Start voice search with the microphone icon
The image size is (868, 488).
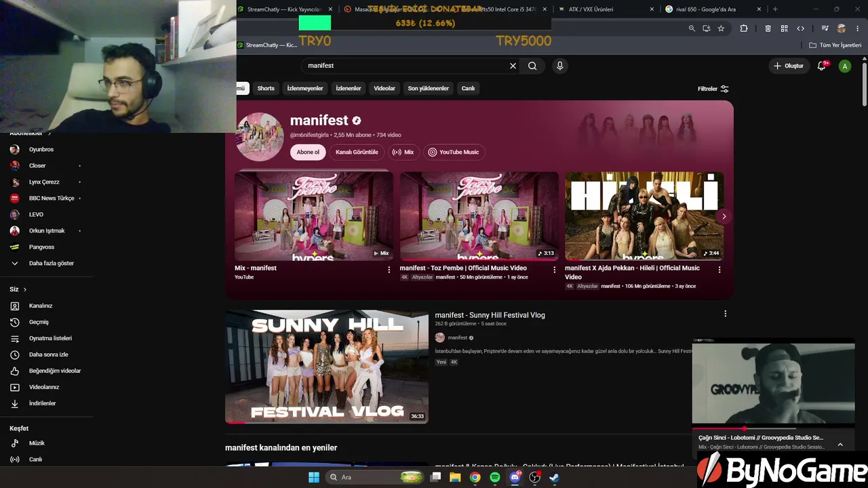tap(559, 66)
